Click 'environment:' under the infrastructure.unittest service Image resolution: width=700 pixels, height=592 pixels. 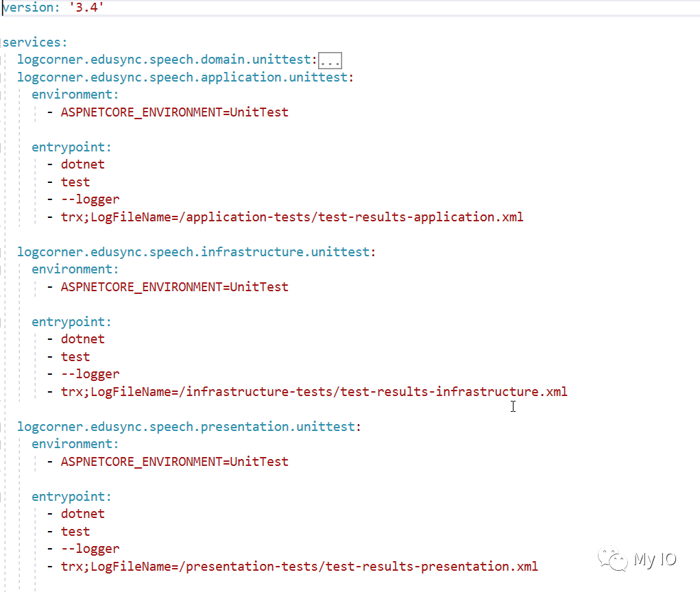pyautogui.click(x=75, y=269)
